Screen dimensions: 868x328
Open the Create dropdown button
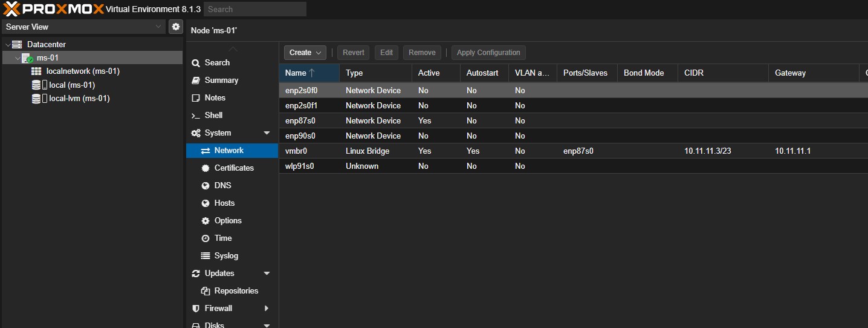click(x=305, y=53)
